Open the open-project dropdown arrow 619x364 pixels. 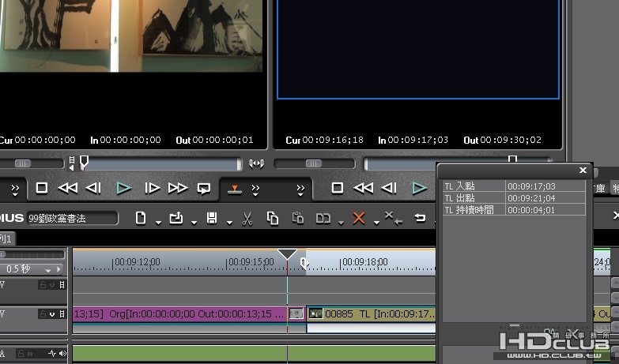pos(194,223)
